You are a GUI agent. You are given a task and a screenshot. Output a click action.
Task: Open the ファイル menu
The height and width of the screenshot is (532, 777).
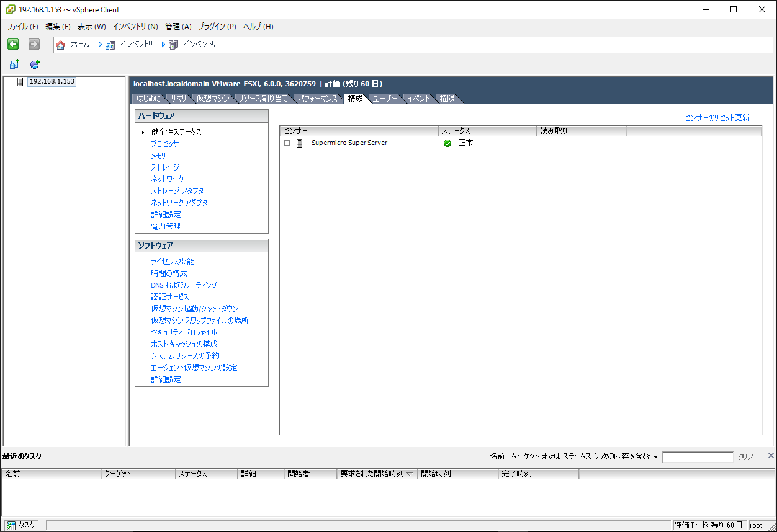tap(22, 27)
